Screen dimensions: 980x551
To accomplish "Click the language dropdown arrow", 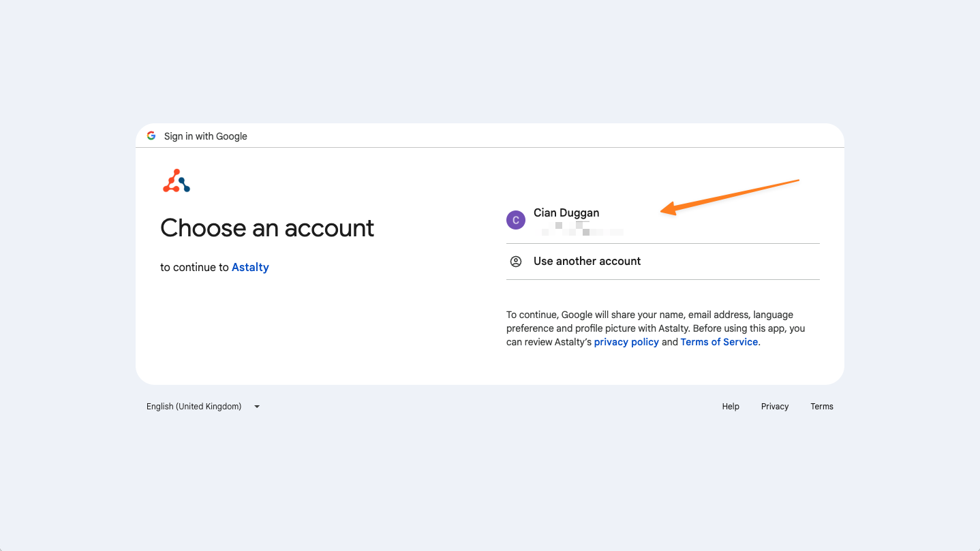I will pyautogui.click(x=257, y=407).
